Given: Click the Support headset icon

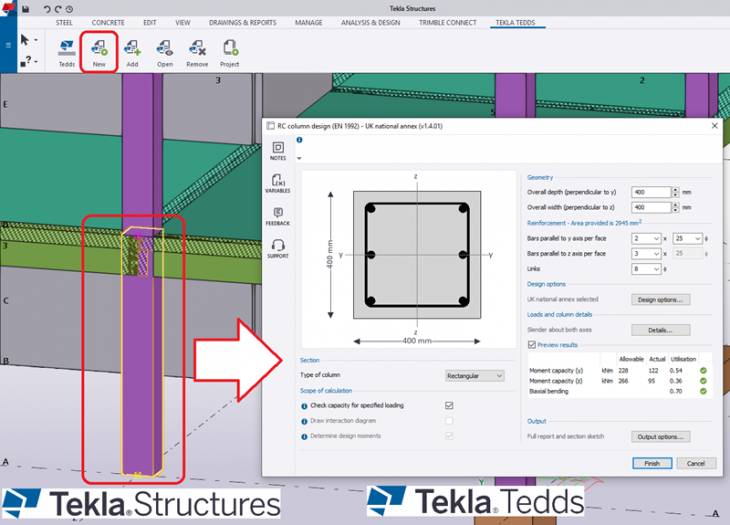Looking at the screenshot, I should click(278, 248).
